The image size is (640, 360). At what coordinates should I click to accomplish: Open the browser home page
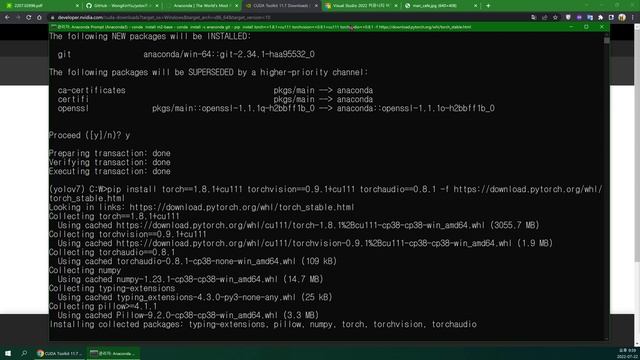[x=39, y=18]
